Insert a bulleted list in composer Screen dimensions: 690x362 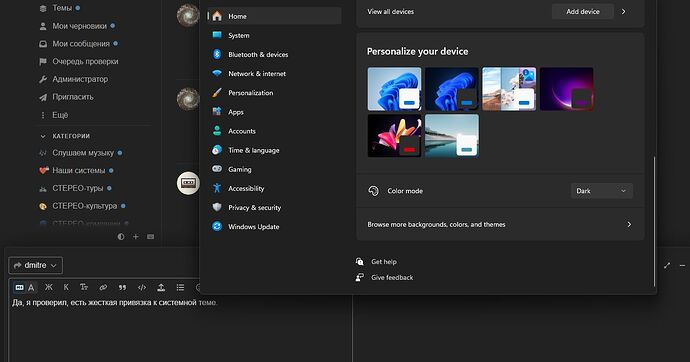[180, 287]
